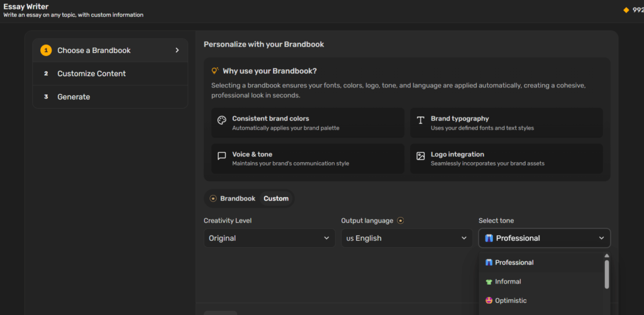Click the Seamlessly incorporates your brand assets text

click(x=487, y=163)
